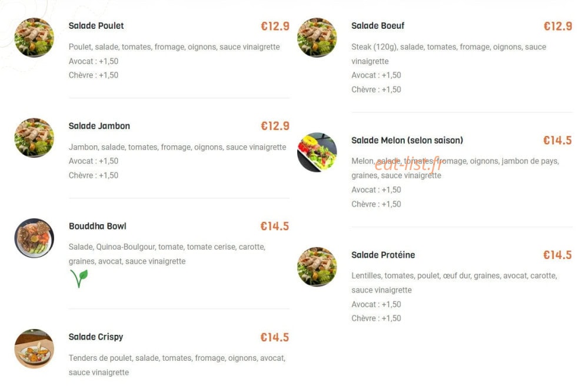Click the Salade Protéine heading
Image resolution: width=582 pixels, height=392 pixels.
pyautogui.click(x=383, y=255)
